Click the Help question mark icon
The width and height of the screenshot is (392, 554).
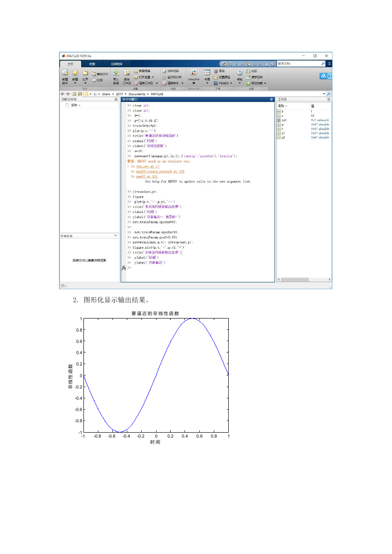[x=240, y=72]
